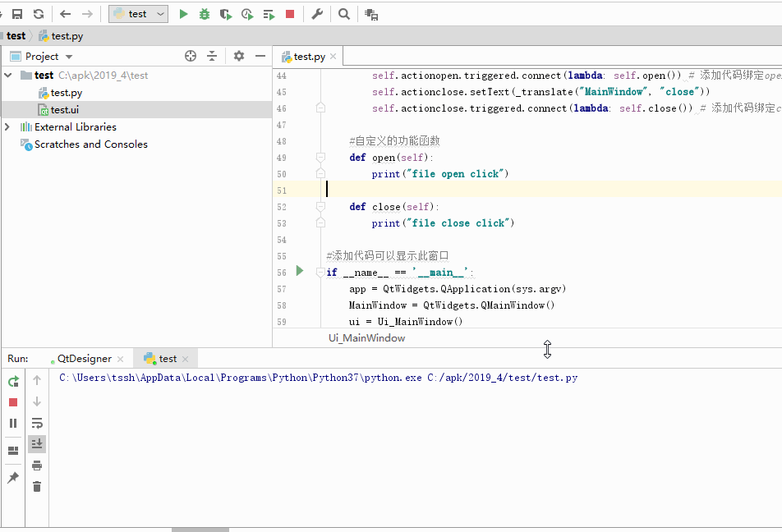Screen dimensions: 782x532
Task: Click the Up the Stack Trace arrow
Action: coord(37,380)
